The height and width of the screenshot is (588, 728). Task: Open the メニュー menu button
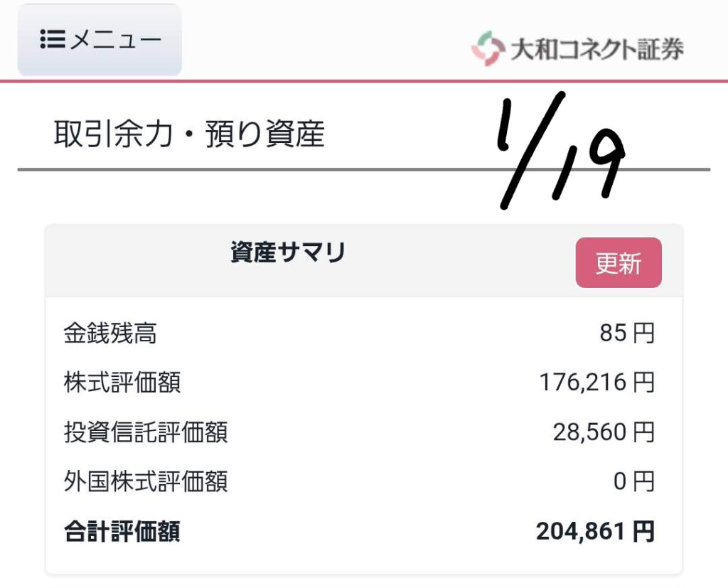[x=100, y=40]
